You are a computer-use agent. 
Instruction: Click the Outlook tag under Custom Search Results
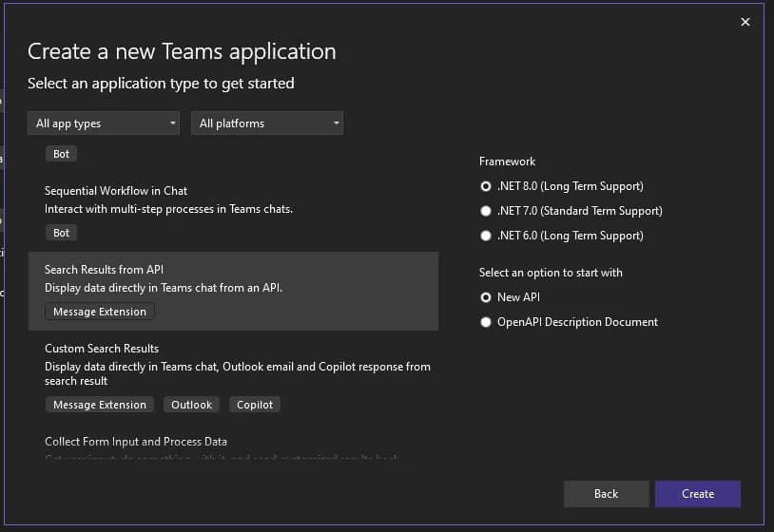[191, 405]
